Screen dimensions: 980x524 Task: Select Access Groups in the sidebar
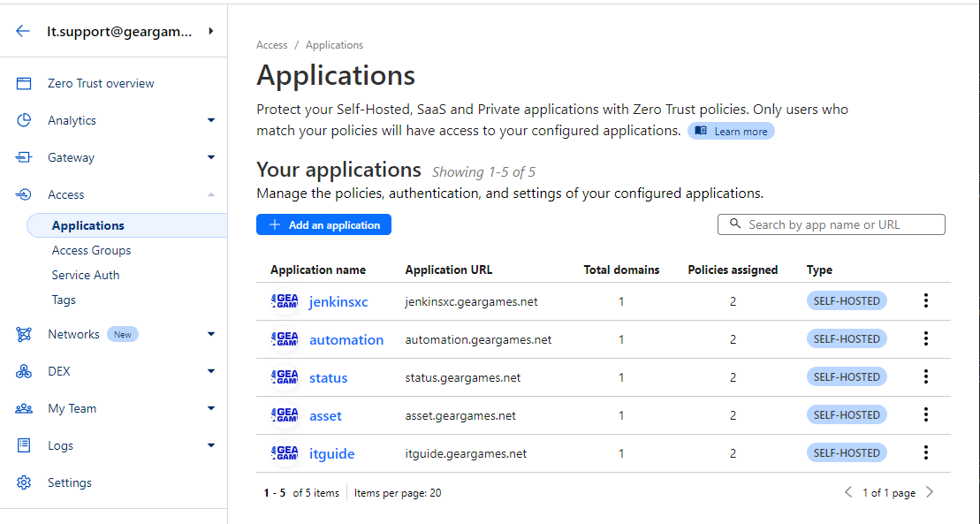point(91,250)
